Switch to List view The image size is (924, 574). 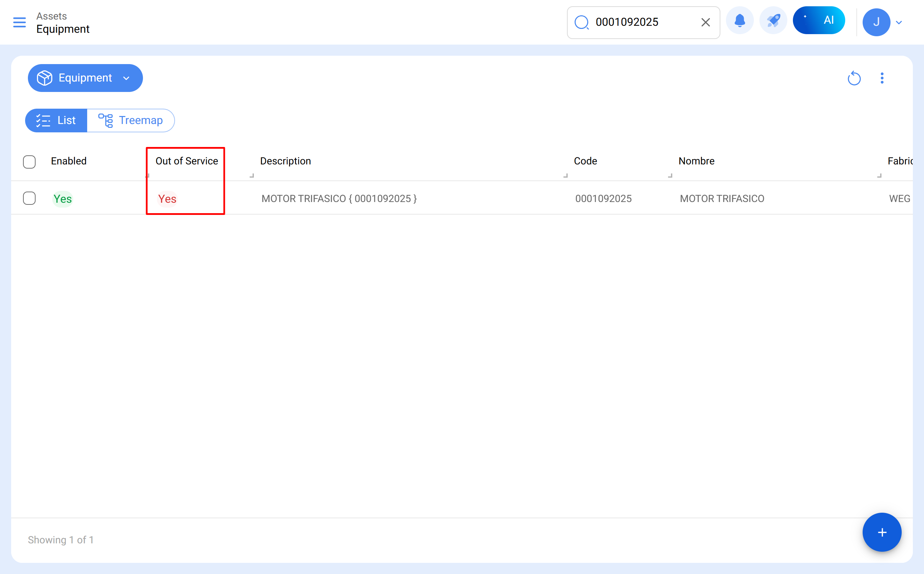(x=56, y=121)
